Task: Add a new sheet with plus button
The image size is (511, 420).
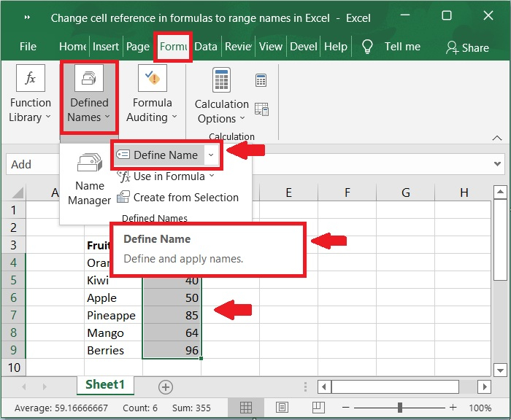Action: pyautogui.click(x=166, y=386)
